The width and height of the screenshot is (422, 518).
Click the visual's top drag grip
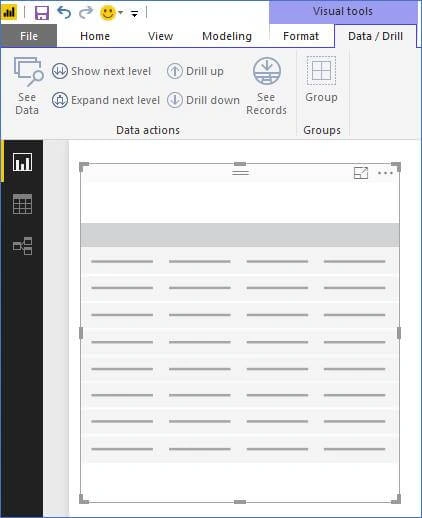[x=240, y=172]
